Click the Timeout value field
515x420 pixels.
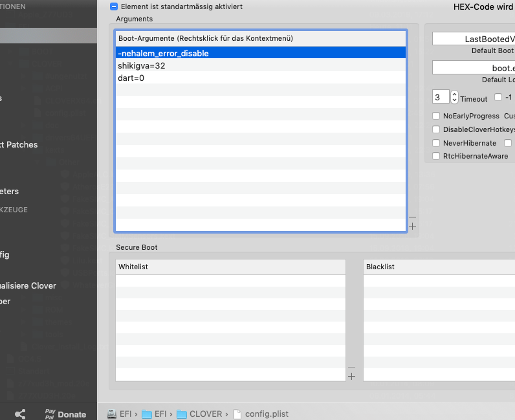(x=441, y=97)
